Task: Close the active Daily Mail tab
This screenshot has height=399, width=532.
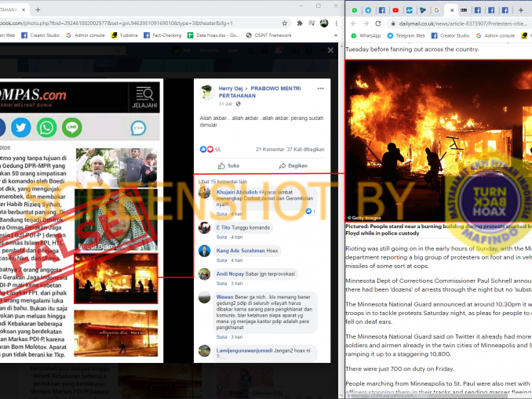Action: pos(452,10)
